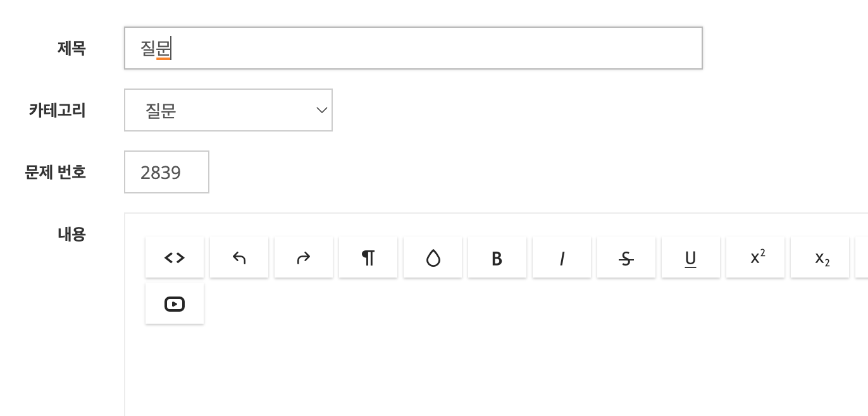This screenshot has width=868, height=416.
Task: Toggle strikethrough formatting
Action: coord(626,257)
